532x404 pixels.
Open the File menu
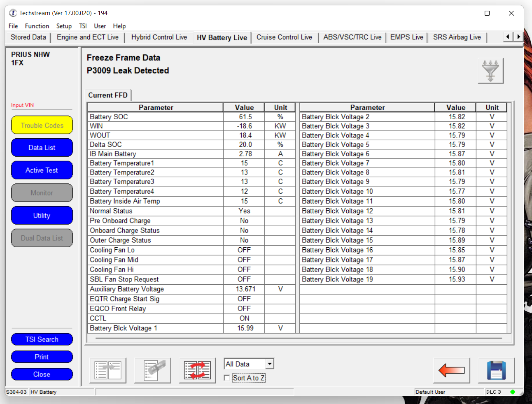pos(13,26)
